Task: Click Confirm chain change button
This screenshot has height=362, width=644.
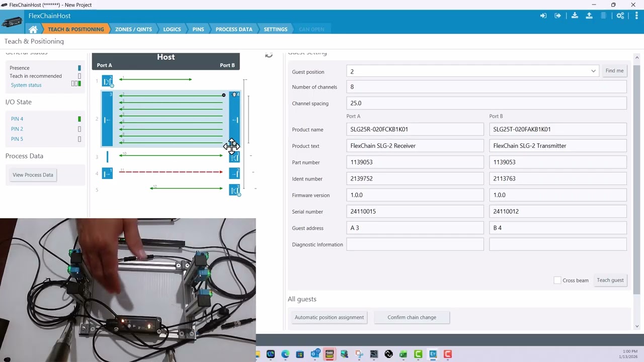Action: click(412, 317)
